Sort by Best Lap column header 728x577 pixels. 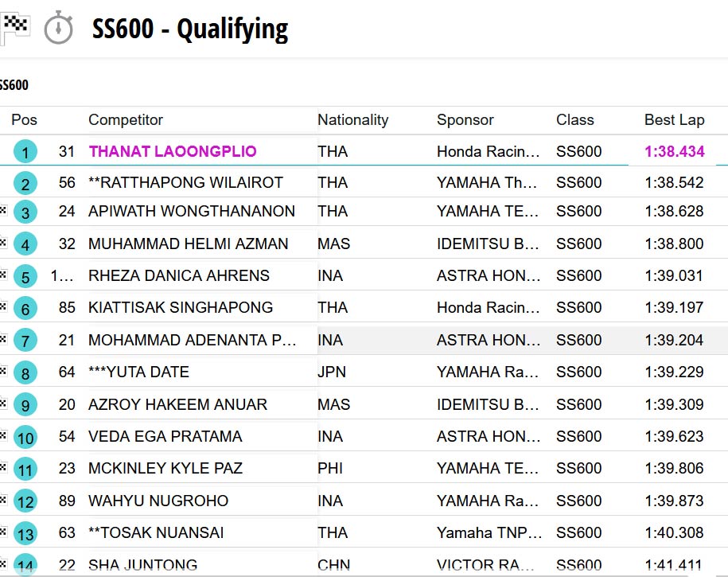[x=674, y=120]
